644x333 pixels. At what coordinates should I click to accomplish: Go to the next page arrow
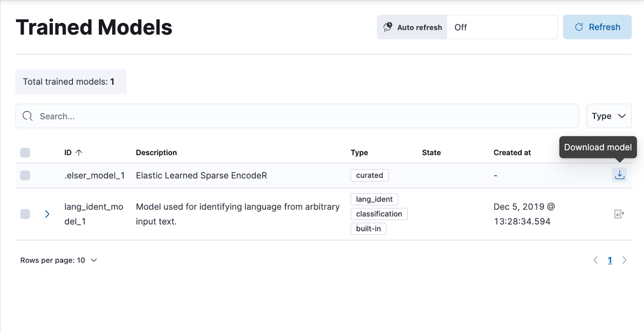click(624, 260)
